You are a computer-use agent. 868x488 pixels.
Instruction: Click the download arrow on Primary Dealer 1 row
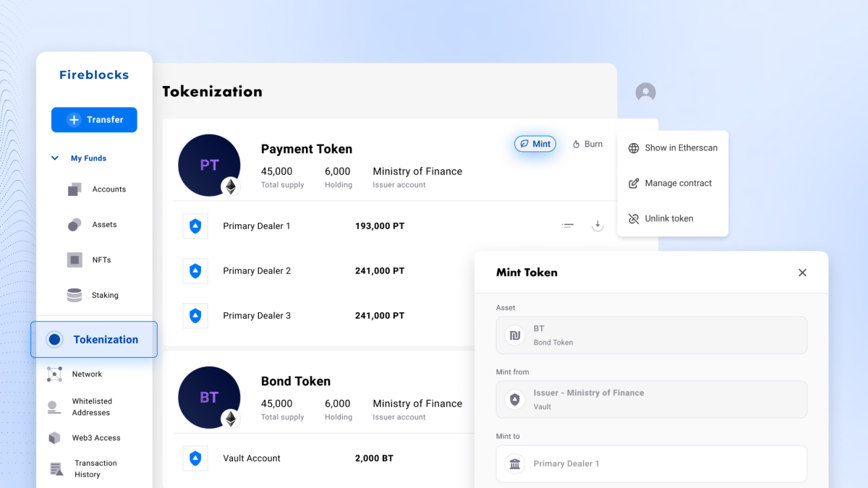point(597,226)
